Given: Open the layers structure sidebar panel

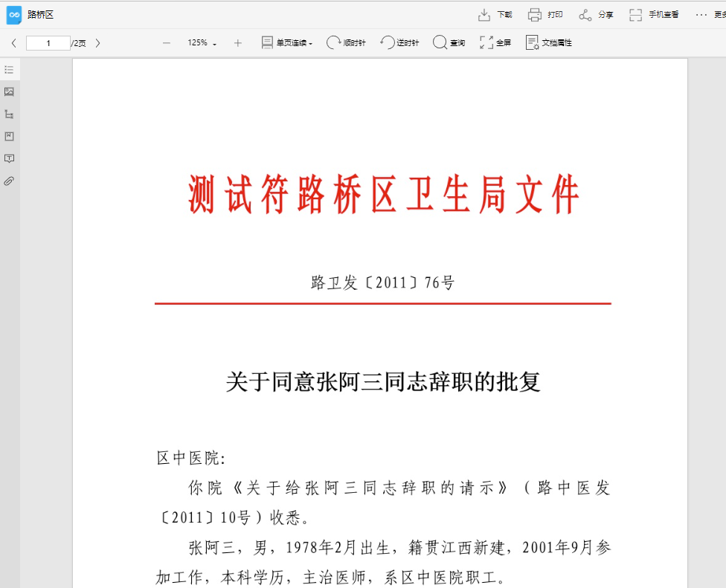Looking at the screenshot, I should (x=9, y=114).
